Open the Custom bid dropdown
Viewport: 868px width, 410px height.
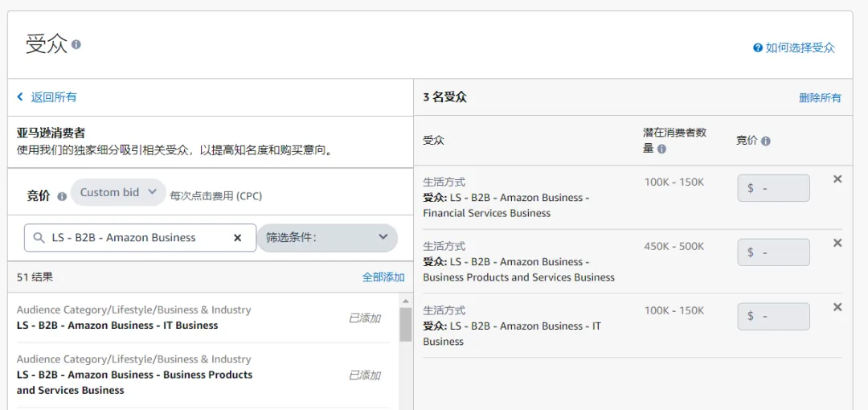pos(118,193)
